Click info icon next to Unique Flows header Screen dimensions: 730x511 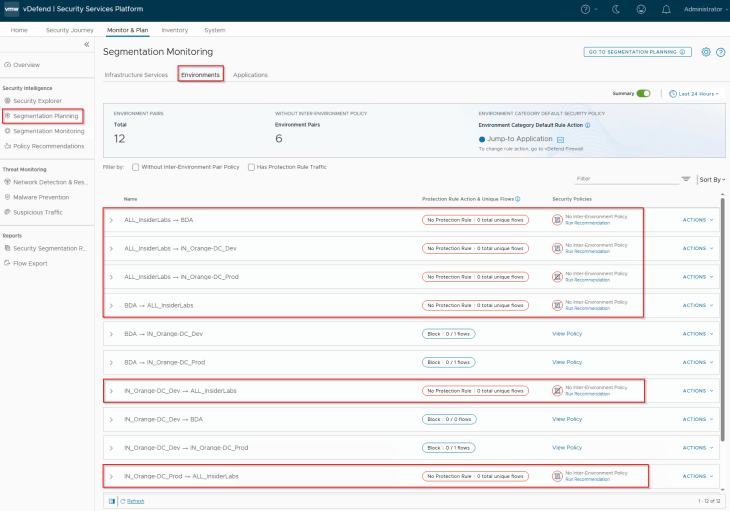point(518,199)
